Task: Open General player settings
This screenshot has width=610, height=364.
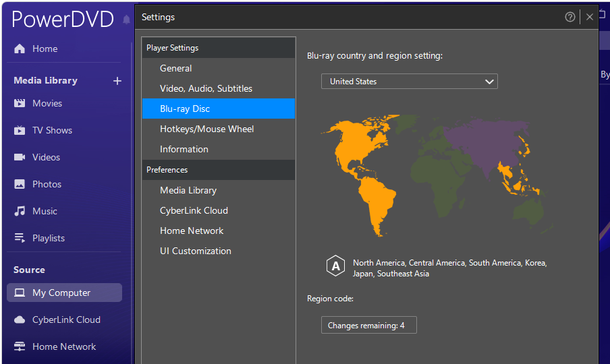Action: click(x=218, y=68)
